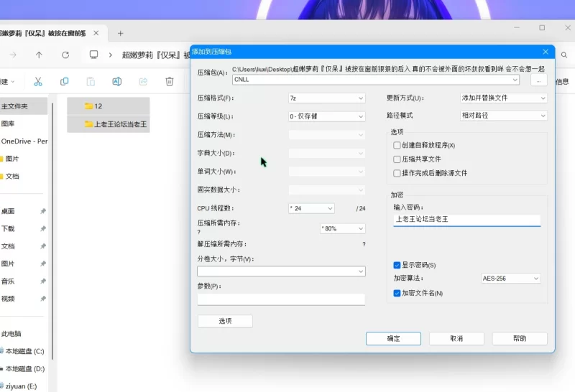This screenshot has height=392, width=575.
Task: Click the Copy icon in Explorer toolbar
Action: click(x=64, y=81)
